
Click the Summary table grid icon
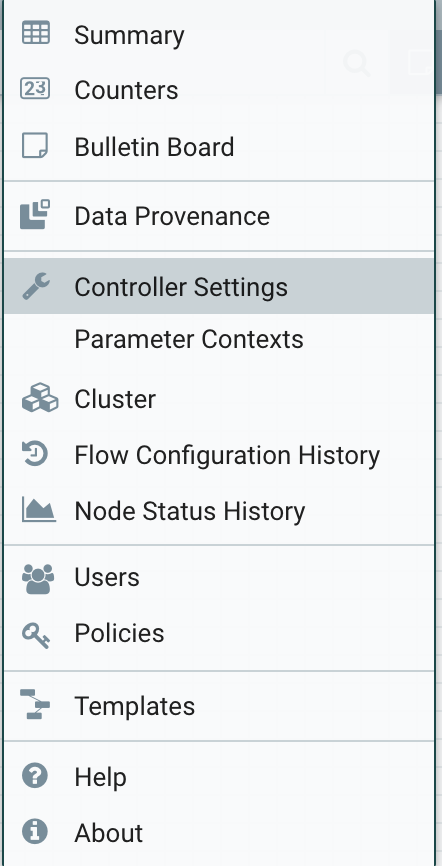coord(35,33)
